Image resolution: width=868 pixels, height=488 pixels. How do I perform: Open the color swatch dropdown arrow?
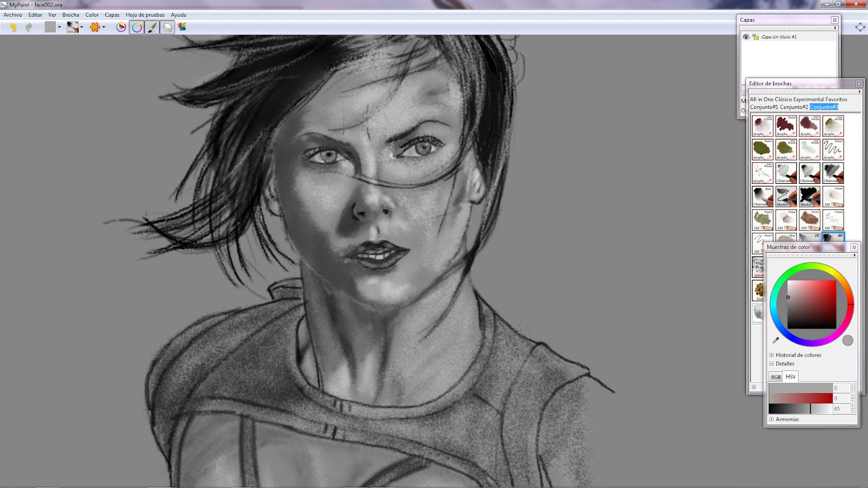point(59,27)
